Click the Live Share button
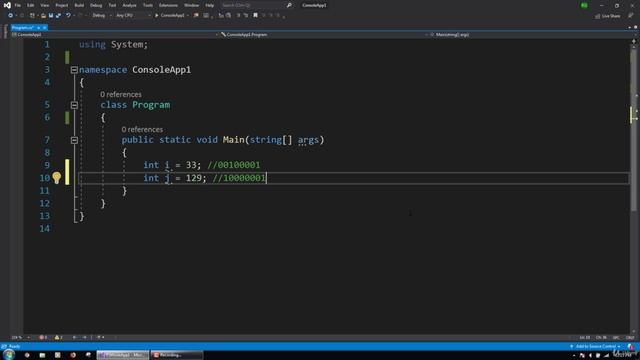The image size is (640, 360). point(607,16)
